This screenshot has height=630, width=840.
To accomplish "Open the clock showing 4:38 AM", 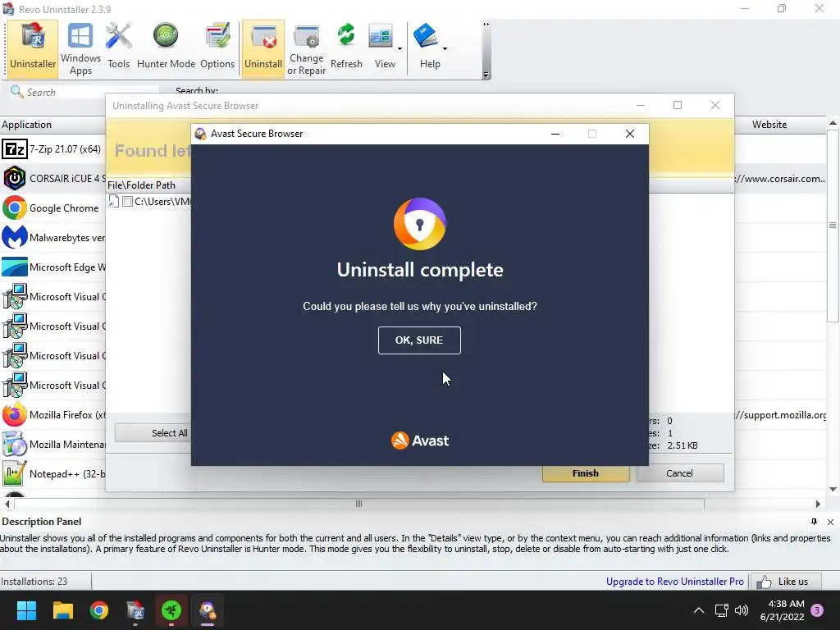I will (782, 610).
